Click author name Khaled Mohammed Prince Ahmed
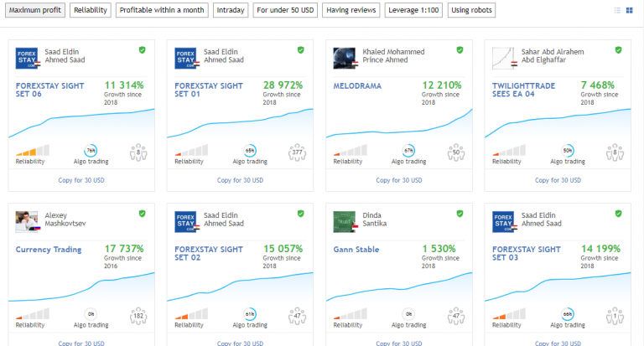644x346 pixels. click(x=393, y=56)
